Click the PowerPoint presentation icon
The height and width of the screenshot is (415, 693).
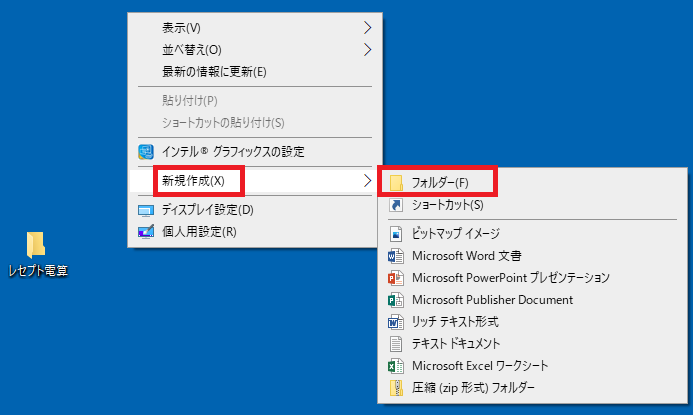tap(396, 278)
